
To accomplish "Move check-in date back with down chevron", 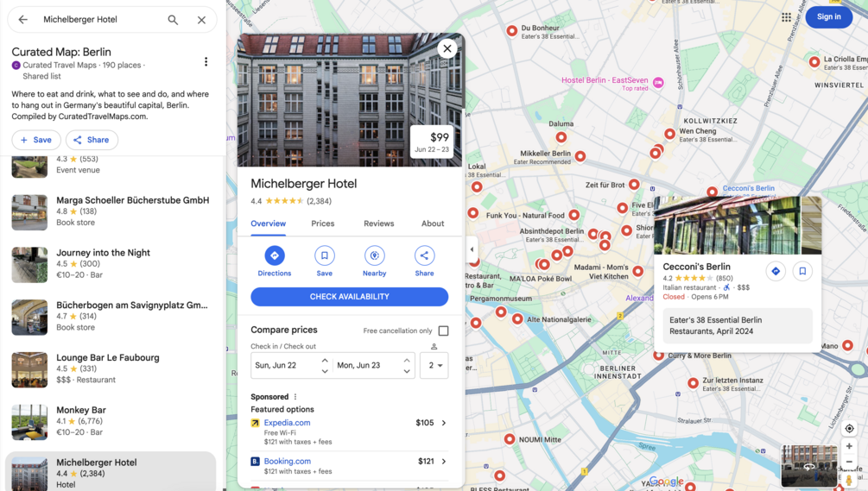I will coord(325,371).
